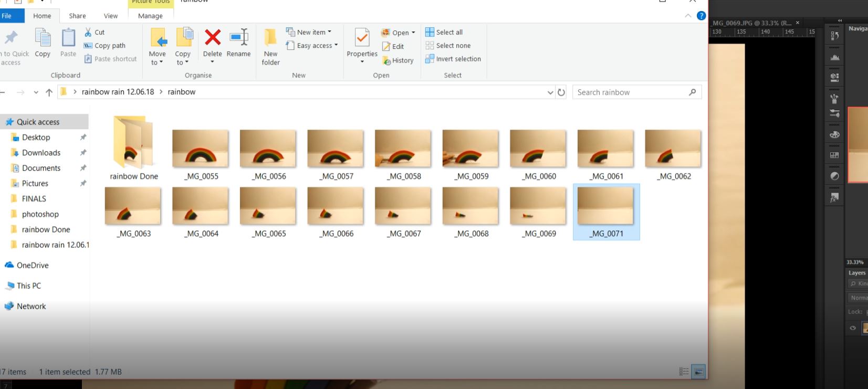The image size is (868, 389).
Task: Open recent locations dropdown arrow
Action: 36,92
